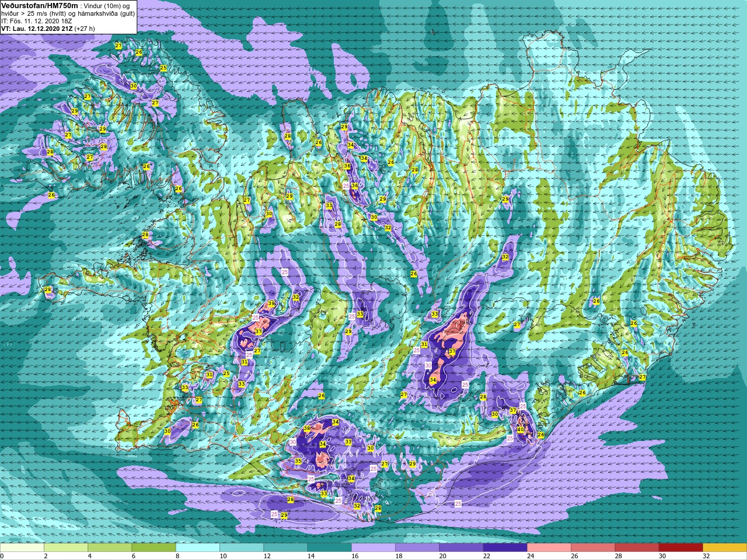This screenshot has width=747, height=560.
Task: Select the dark teal 14–16 legend swatch
Action: pyautogui.click(x=330, y=548)
